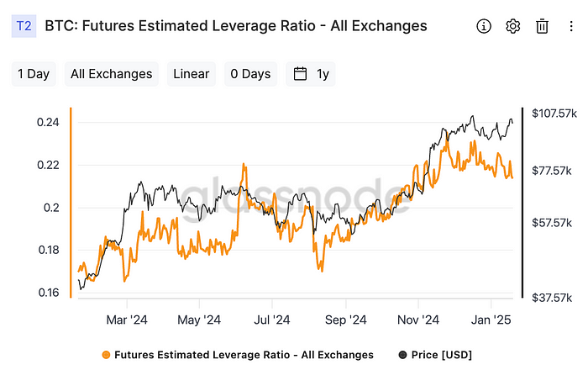Click the May '24 date label
This screenshot has height=370, width=588.
point(199,320)
